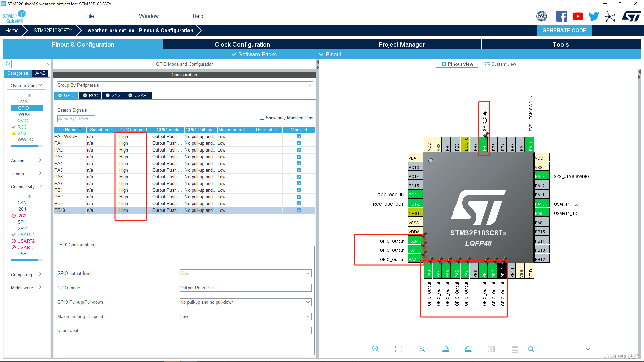Click the vertical split view icon

[491, 349]
